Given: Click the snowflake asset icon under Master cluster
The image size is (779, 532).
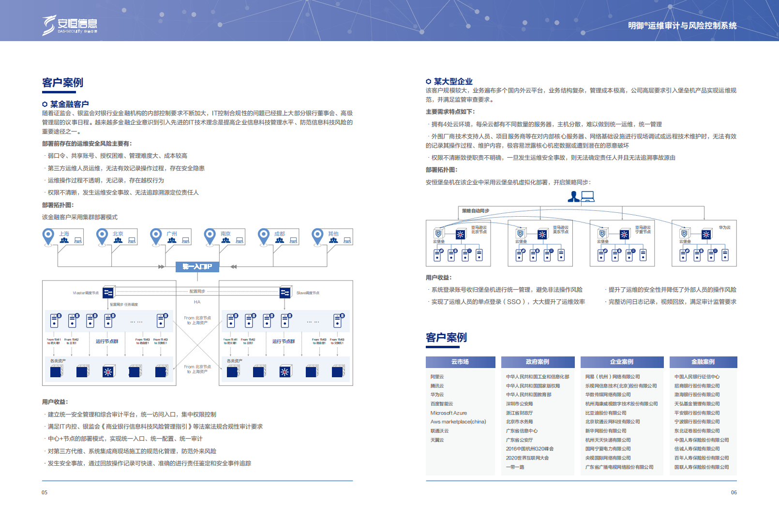Looking at the screenshot, I should point(108,371).
